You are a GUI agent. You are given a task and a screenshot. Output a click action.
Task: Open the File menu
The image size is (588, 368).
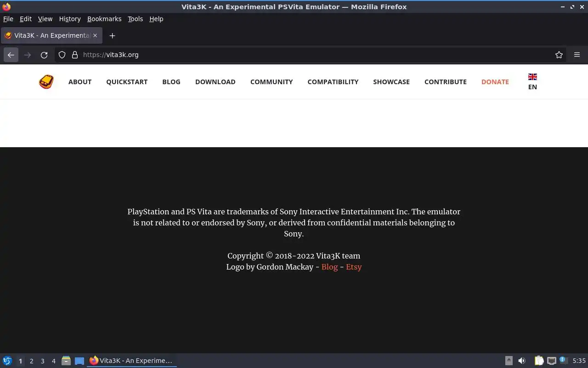(8, 19)
